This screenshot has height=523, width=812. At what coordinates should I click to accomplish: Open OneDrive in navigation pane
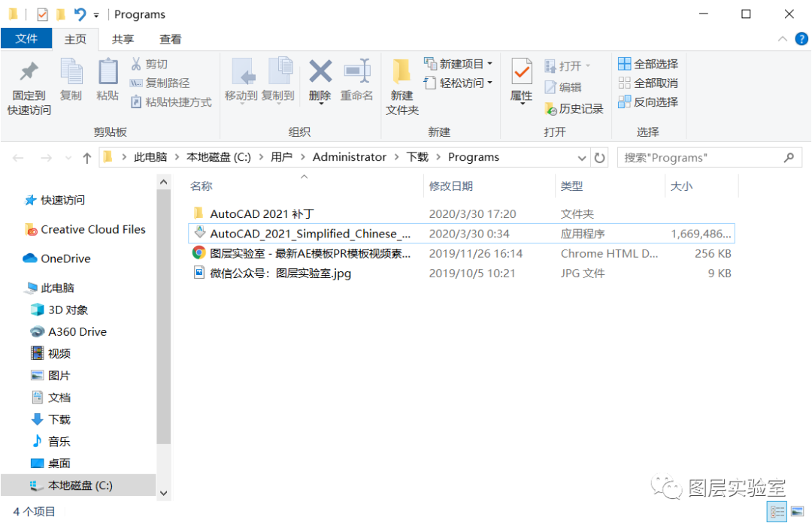57,258
